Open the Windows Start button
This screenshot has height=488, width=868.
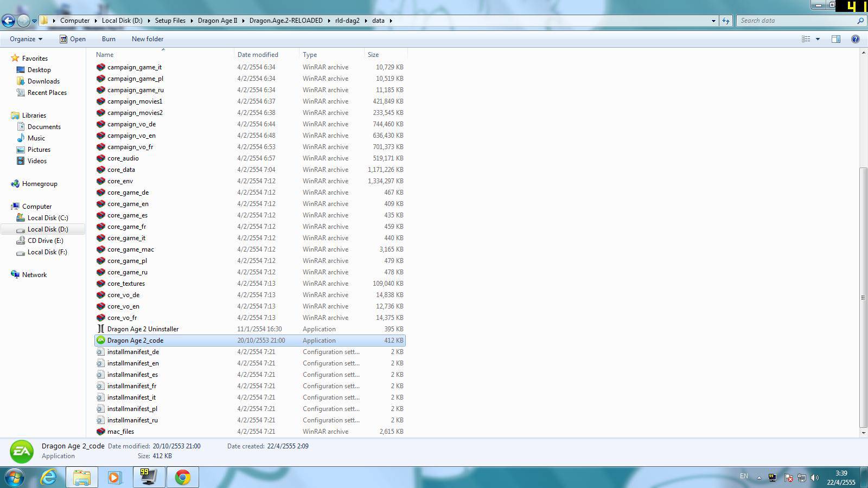click(15, 477)
